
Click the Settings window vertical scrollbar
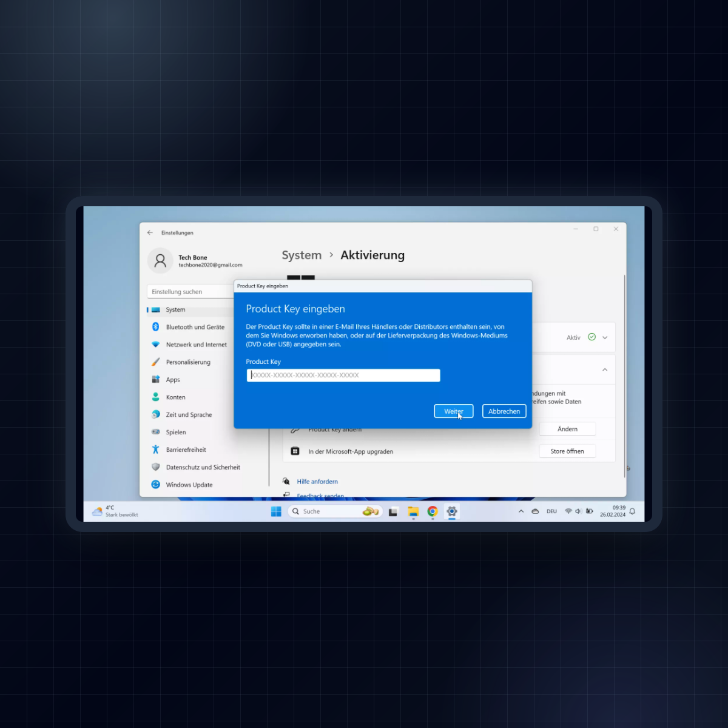[624, 376]
